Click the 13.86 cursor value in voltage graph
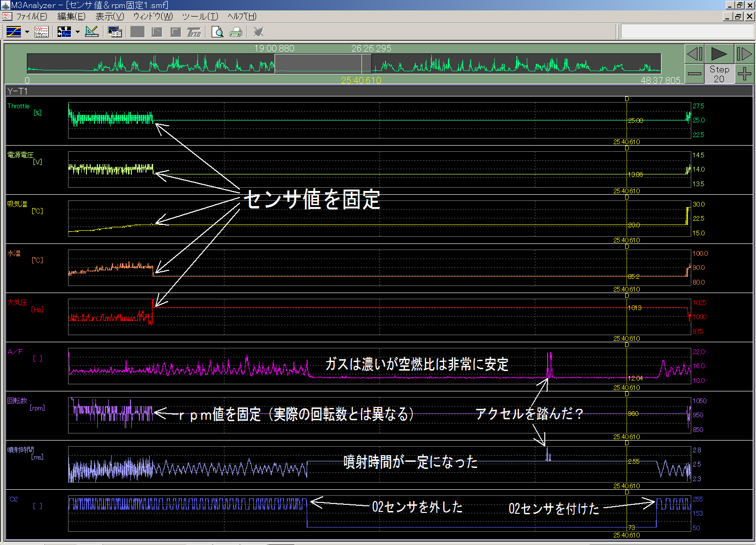This screenshot has height=545, width=756. point(635,175)
